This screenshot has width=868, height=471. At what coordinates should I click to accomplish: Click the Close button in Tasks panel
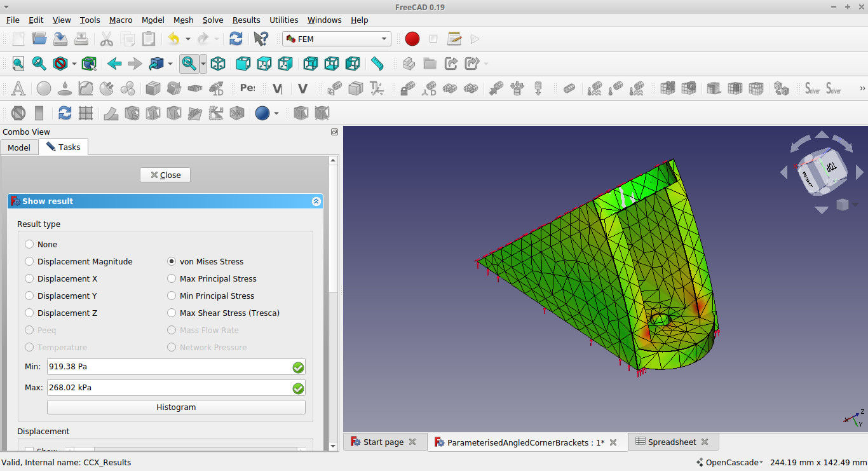[165, 175]
